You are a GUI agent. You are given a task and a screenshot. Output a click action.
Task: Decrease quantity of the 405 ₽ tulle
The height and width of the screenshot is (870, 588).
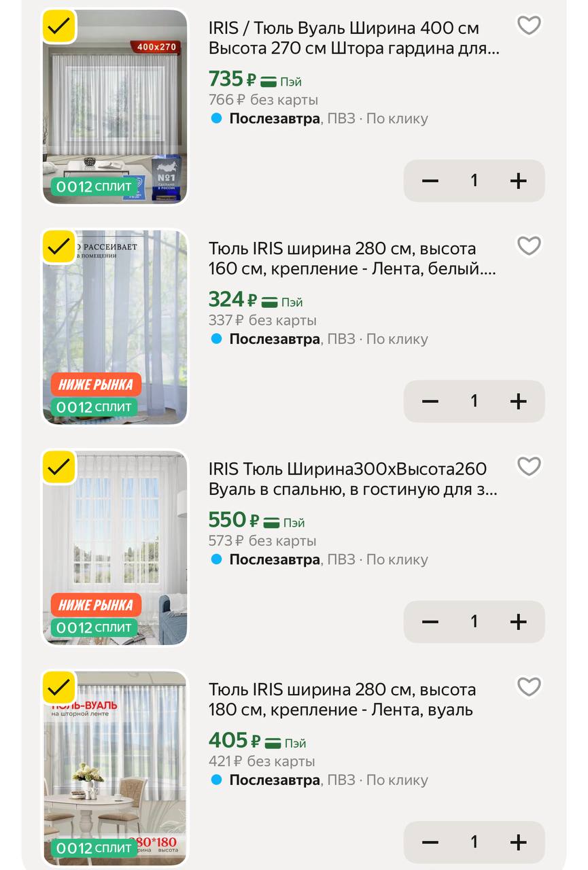coord(430,843)
